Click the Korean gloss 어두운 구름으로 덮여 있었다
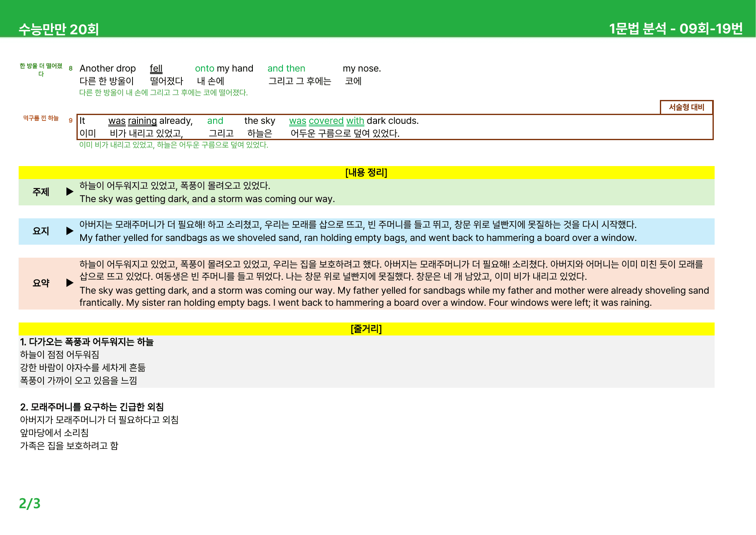 tap(345, 133)
